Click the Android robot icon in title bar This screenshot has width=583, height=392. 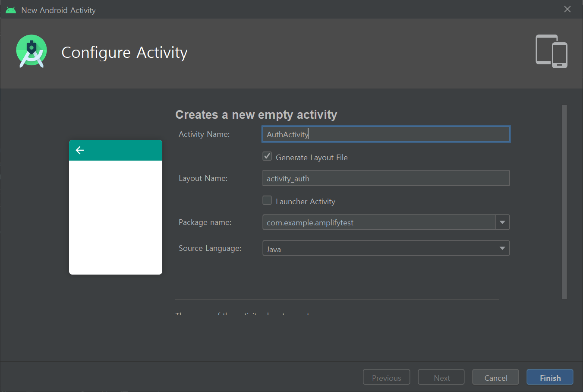pyautogui.click(x=11, y=10)
